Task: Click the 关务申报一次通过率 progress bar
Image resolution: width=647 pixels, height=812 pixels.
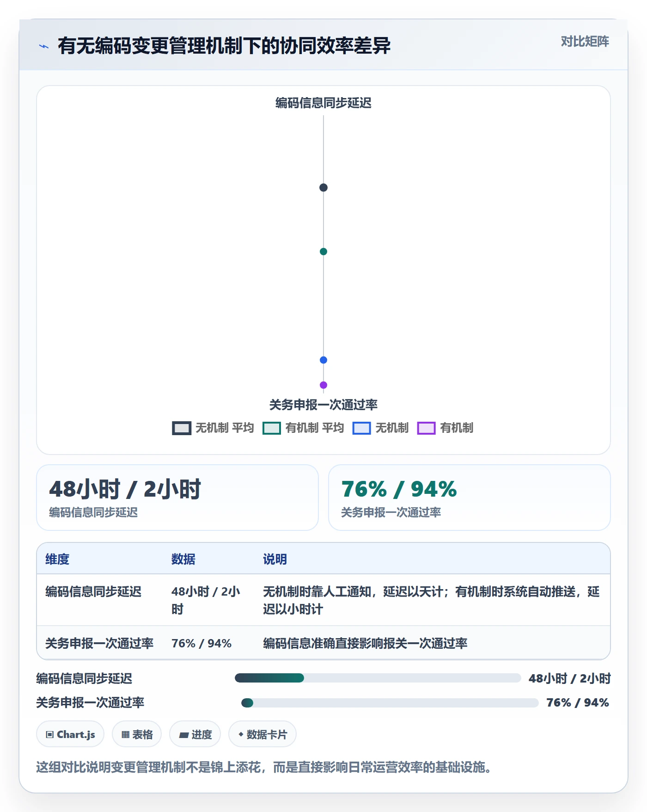Action: pyautogui.click(x=390, y=703)
